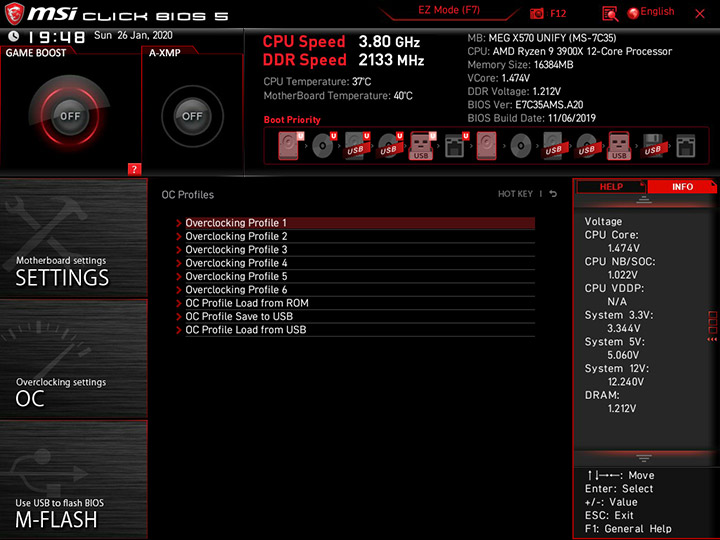This screenshot has height=540, width=720.
Task: Open the OC overclocking settings panel
Action: [x=73, y=359]
